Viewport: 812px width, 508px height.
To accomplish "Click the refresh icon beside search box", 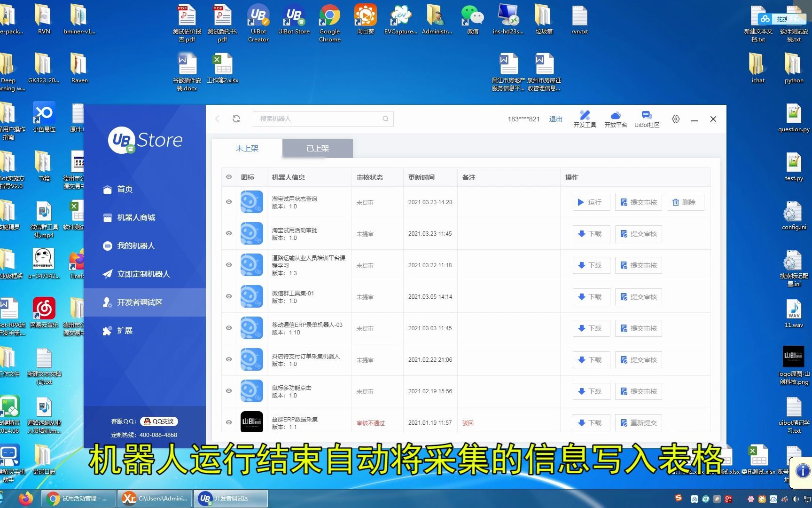I will pos(236,119).
